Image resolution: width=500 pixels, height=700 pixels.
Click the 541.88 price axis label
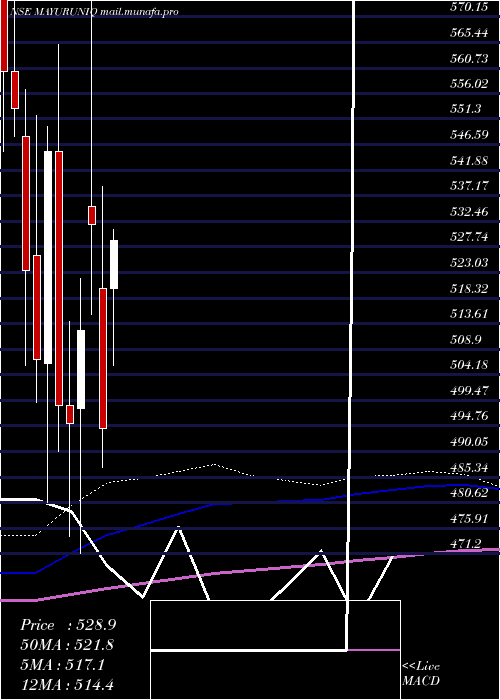click(x=469, y=160)
